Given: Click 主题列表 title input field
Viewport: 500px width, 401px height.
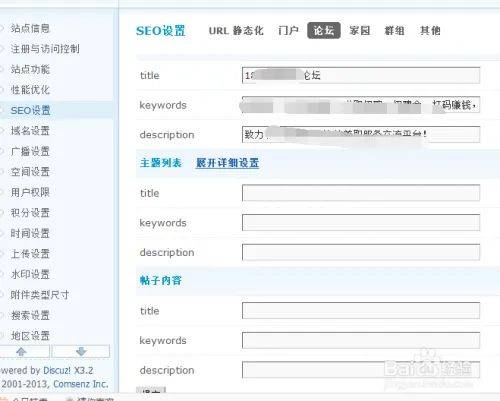Looking at the screenshot, I should point(361,193).
